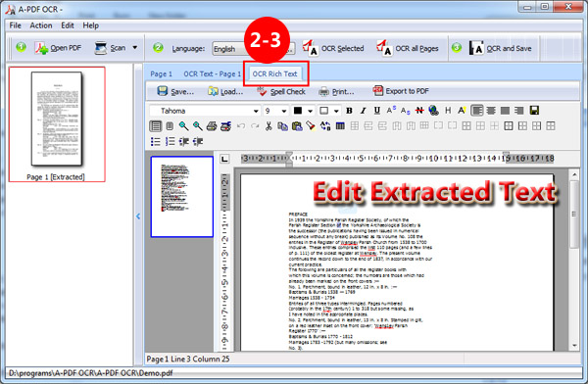The image size is (588, 384).
Task: Click the text highlight color icon
Action: 462,111
